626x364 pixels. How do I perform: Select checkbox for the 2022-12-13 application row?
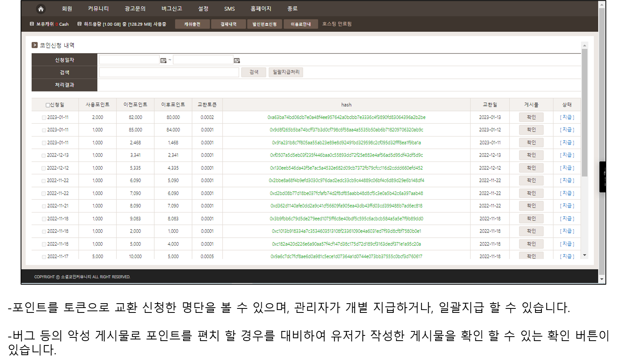pyautogui.click(x=43, y=155)
